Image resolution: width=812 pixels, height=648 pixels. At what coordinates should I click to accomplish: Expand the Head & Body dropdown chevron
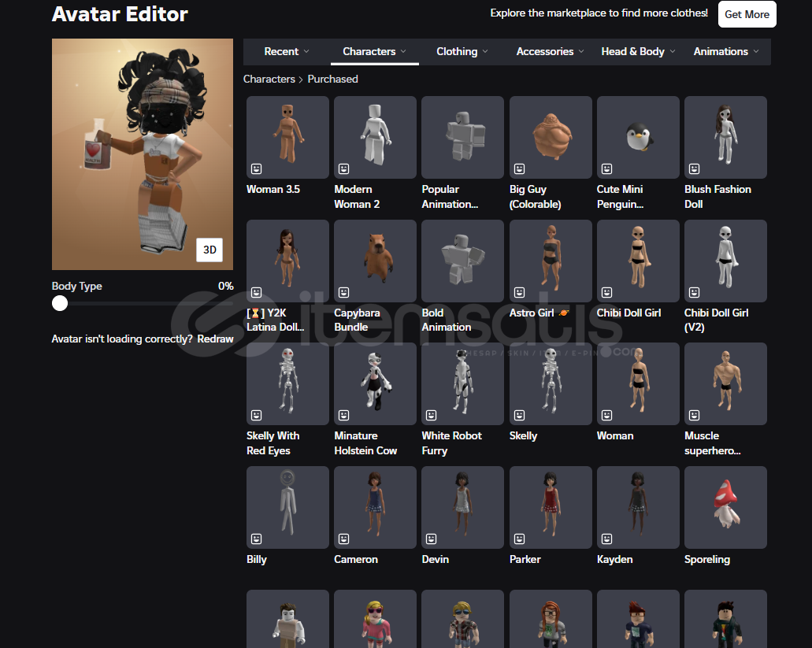[x=672, y=51]
